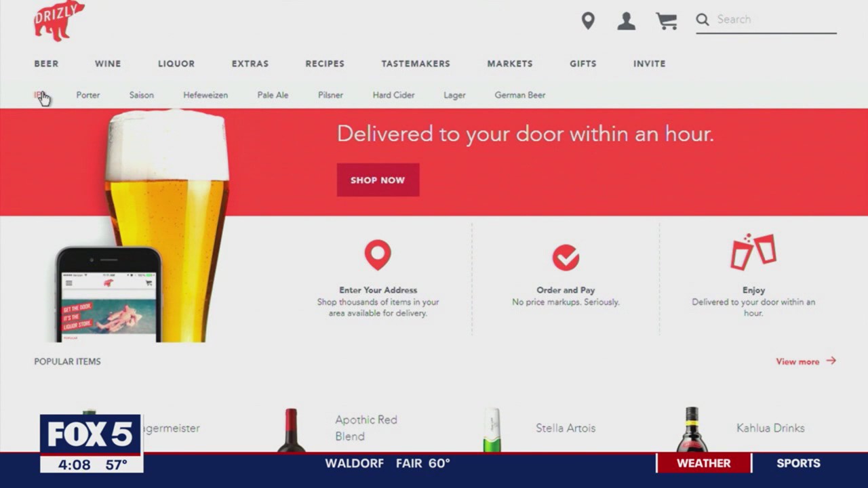
Task: Click the location pin icon in header
Action: pos(588,21)
